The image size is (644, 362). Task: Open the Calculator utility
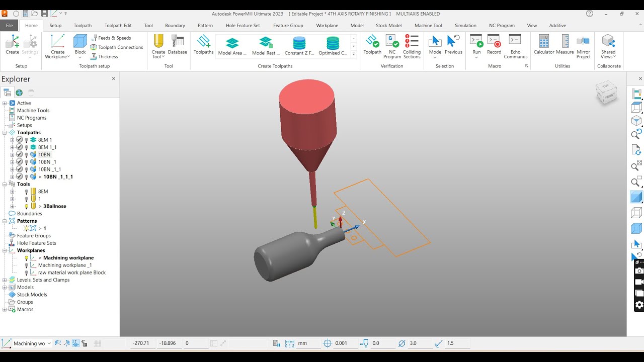click(x=544, y=45)
